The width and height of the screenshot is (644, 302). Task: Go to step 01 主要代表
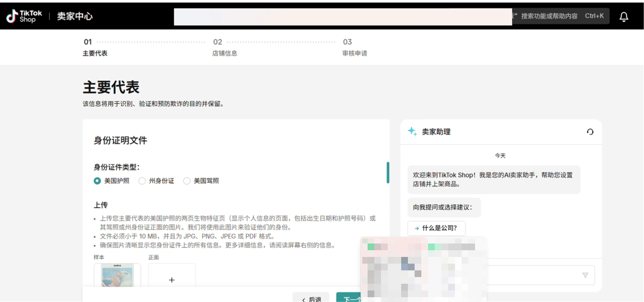coord(95,47)
